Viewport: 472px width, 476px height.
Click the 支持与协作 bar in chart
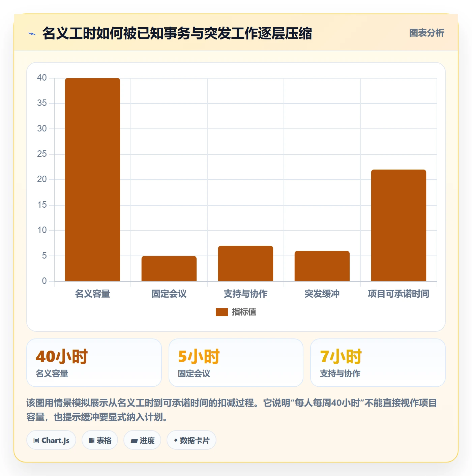(x=245, y=264)
